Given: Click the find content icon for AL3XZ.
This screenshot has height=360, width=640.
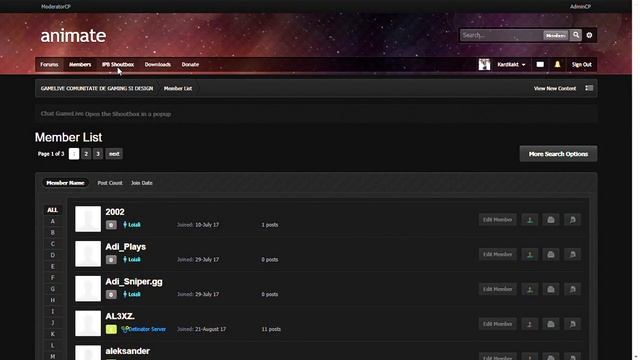Looking at the screenshot, I should tap(572, 324).
